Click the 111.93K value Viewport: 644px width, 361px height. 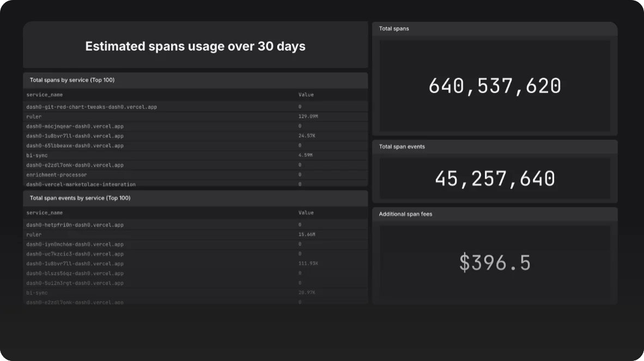[x=308, y=264]
